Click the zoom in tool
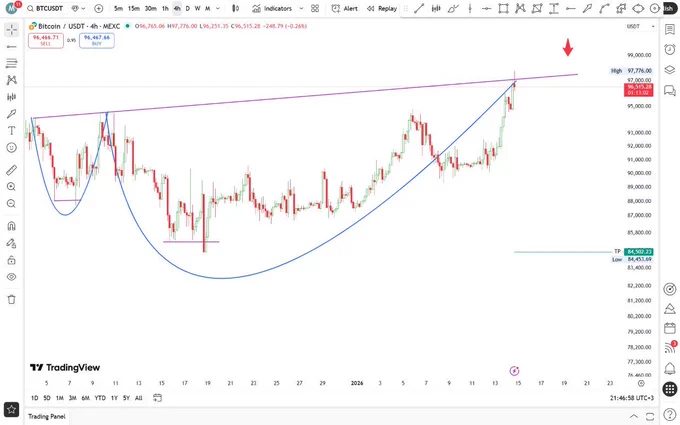 [x=12, y=186]
